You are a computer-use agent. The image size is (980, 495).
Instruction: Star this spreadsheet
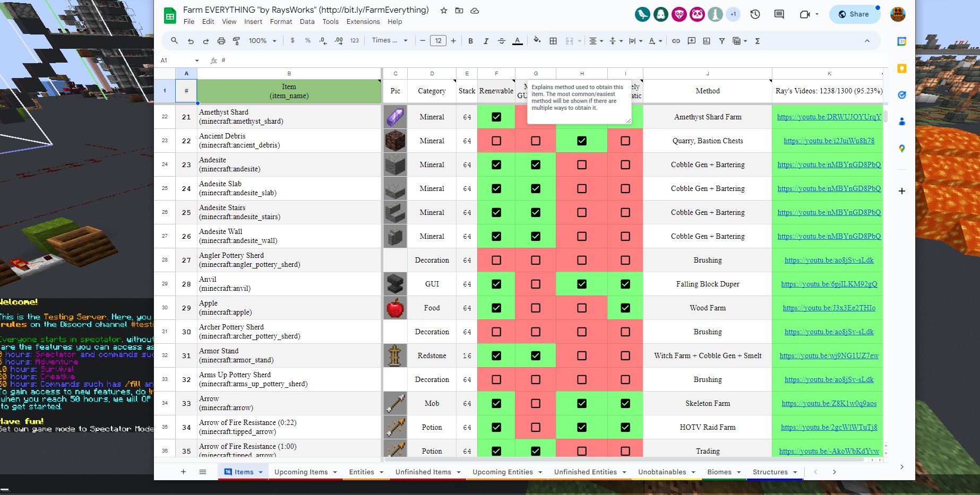click(x=444, y=10)
